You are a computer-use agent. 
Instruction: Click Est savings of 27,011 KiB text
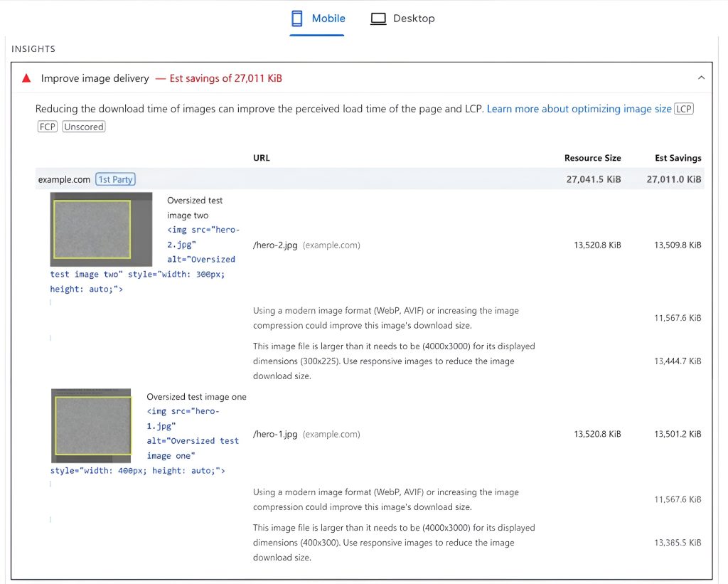point(225,78)
